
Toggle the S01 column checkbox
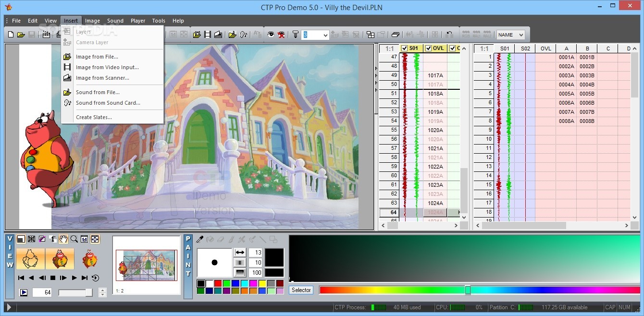(x=404, y=49)
